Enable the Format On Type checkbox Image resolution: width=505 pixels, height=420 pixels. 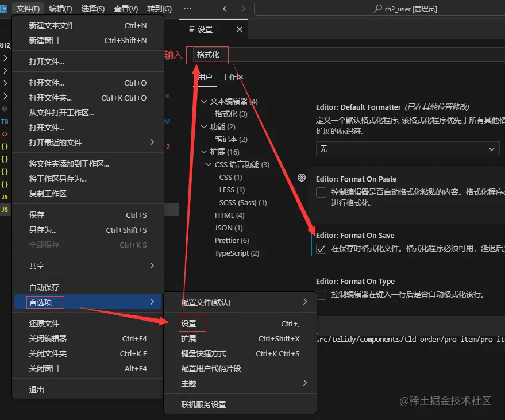(x=321, y=294)
